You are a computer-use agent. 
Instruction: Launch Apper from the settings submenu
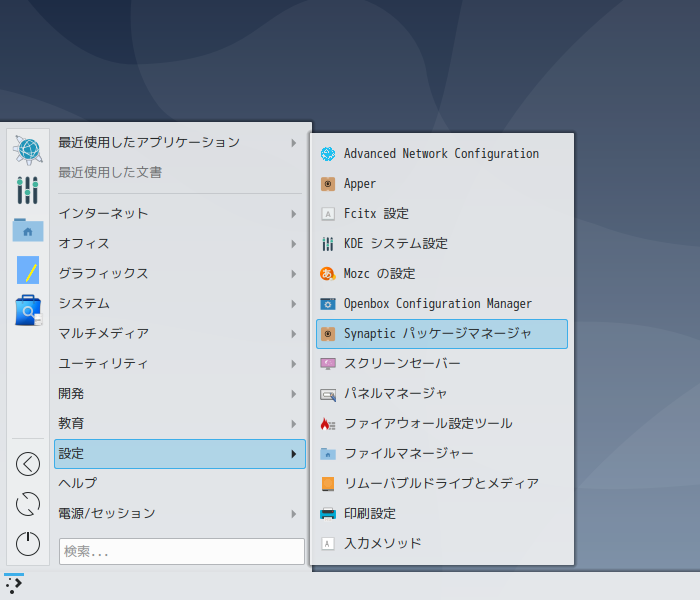(x=442, y=184)
